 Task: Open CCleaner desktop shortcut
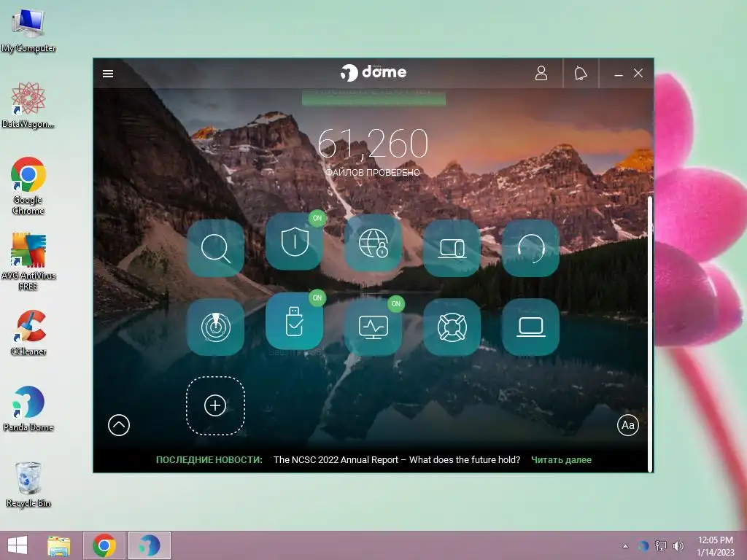click(x=28, y=332)
